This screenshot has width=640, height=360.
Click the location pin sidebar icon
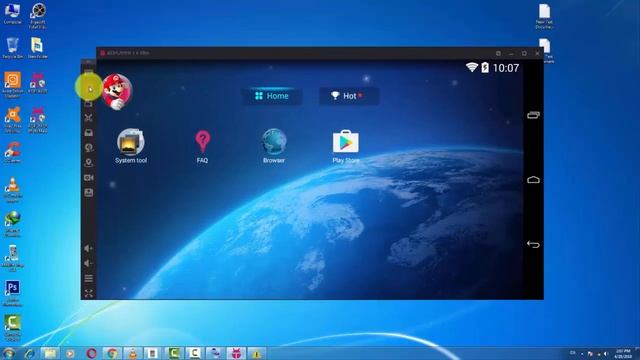(x=89, y=162)
